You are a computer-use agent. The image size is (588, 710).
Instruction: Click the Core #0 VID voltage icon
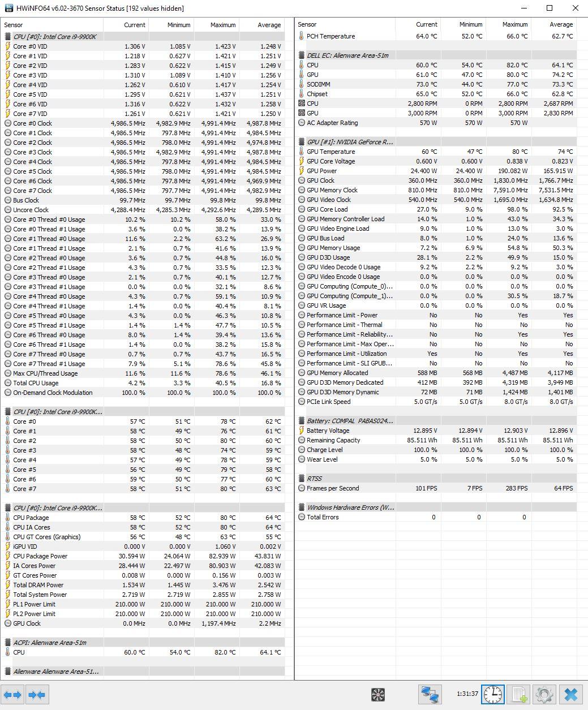(x=8, y=46)
